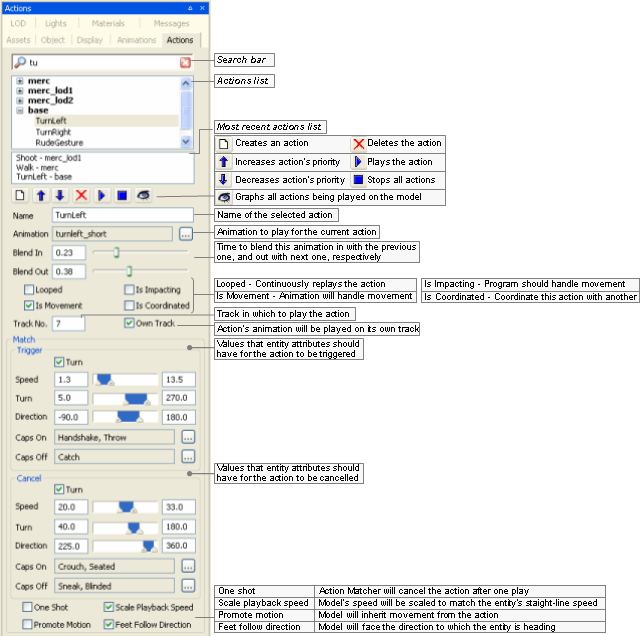
Task: Toggle the Is Movement checkbox
Action: click(x=29, y=305)
